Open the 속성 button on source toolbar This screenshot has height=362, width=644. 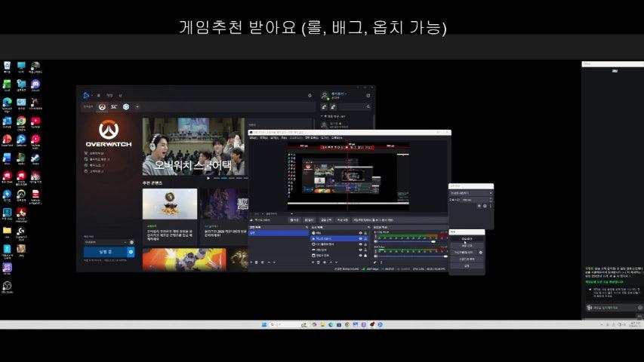pyautogui.click(x=294, y=220)
